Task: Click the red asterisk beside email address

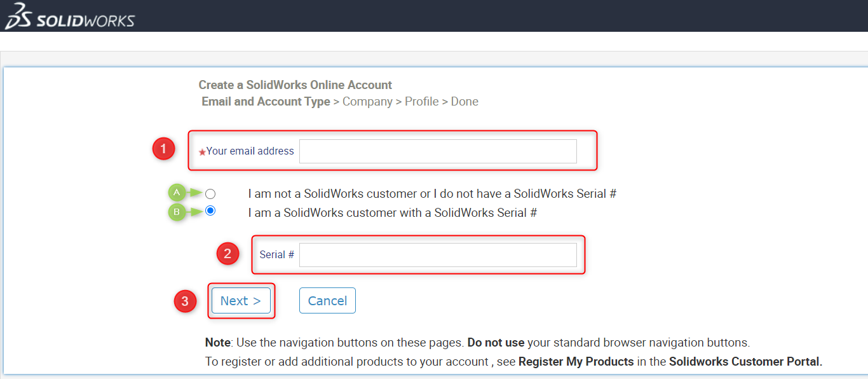Action: point(202,151)
